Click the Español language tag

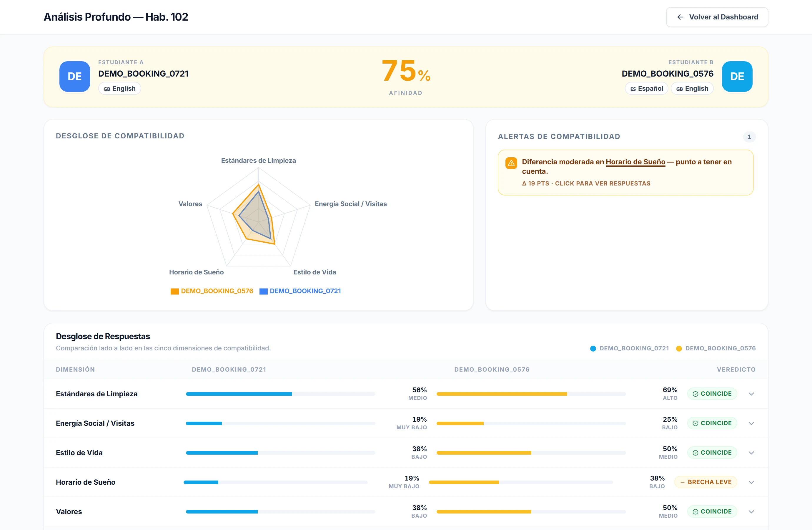coord(647,88)
